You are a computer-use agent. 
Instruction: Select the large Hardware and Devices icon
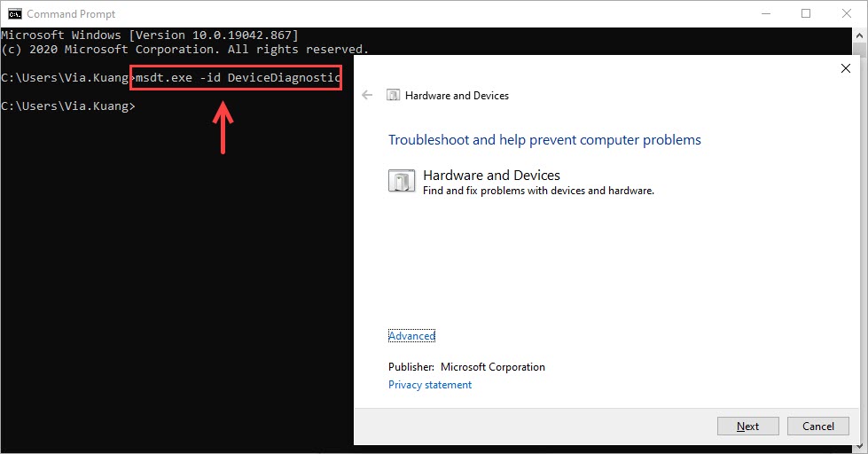402,181
